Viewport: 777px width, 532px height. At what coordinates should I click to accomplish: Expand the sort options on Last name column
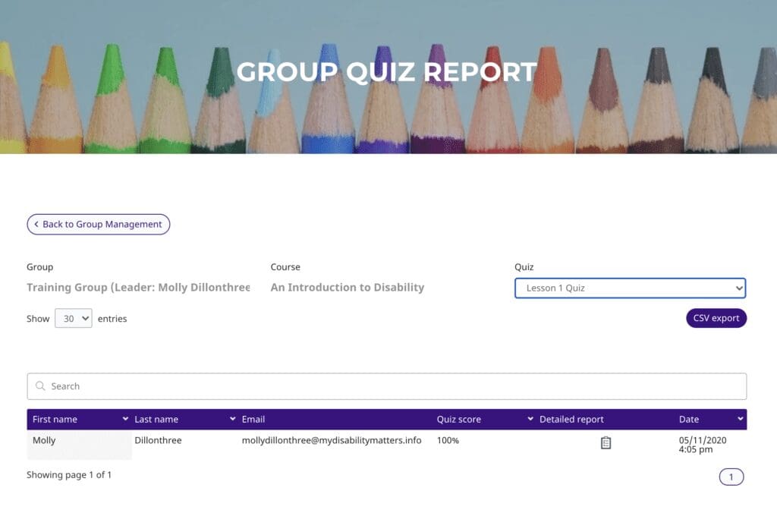[231, 419]
